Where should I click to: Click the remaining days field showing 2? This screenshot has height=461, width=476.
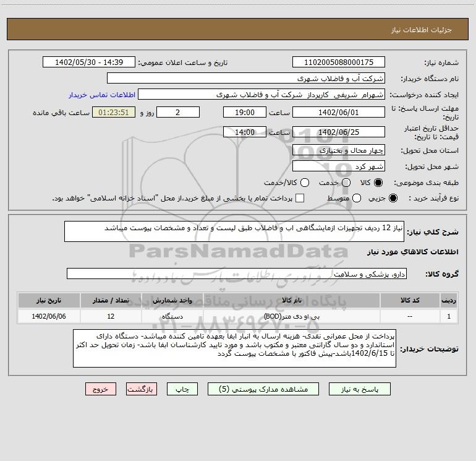pos(178,112)
